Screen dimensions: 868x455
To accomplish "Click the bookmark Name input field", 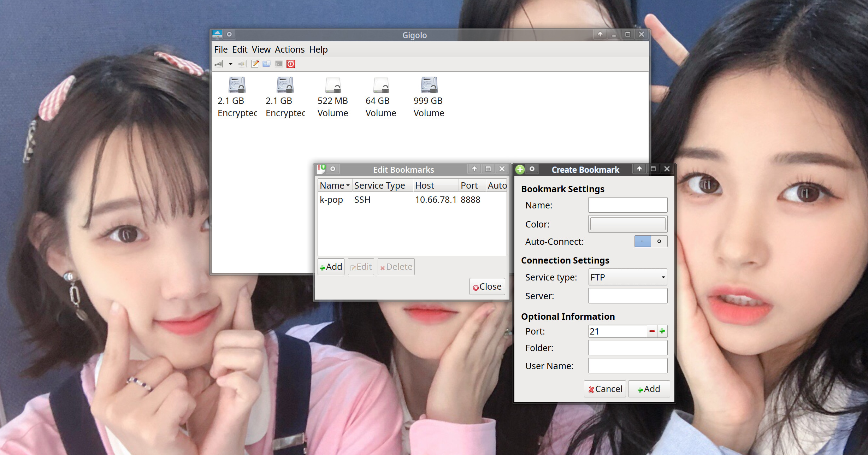I will click(628, 205).
